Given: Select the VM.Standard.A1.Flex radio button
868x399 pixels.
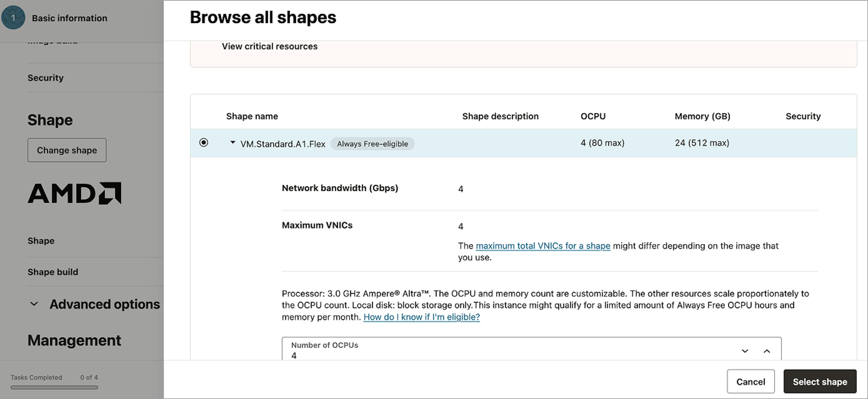Looking at the screenshot, I should pyautogui.click(x=203, y=142).
